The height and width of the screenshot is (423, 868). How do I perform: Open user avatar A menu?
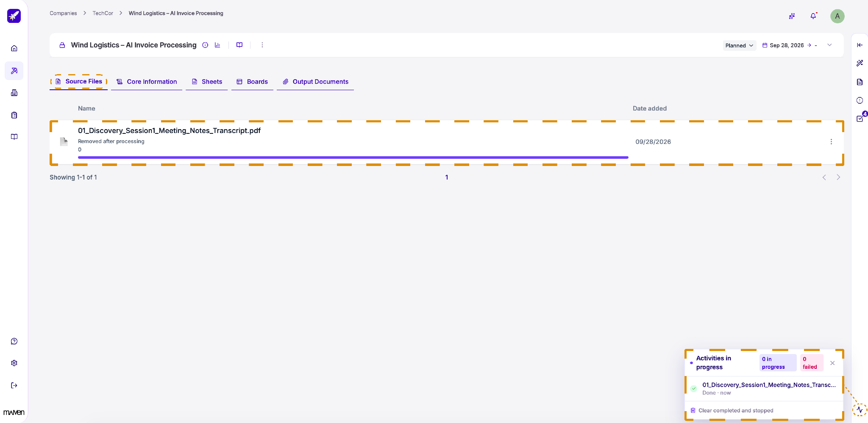[837, 16]
